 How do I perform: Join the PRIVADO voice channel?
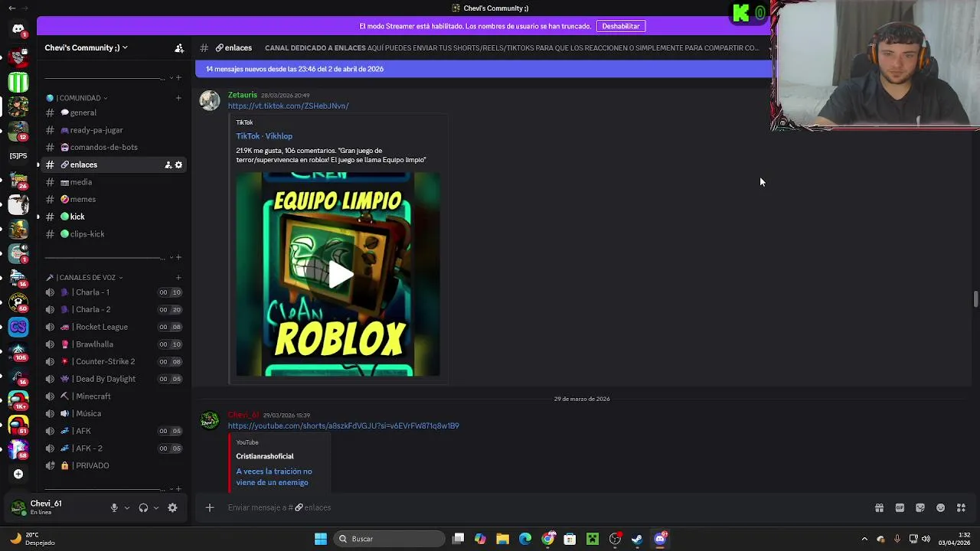point(113,465)
